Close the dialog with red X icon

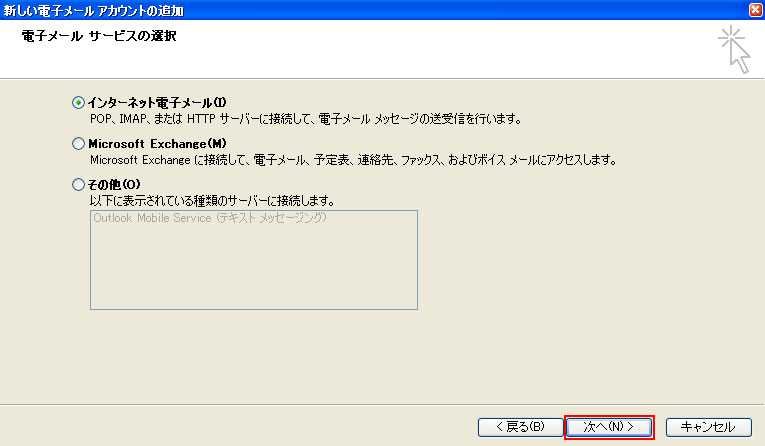[756, 10]
